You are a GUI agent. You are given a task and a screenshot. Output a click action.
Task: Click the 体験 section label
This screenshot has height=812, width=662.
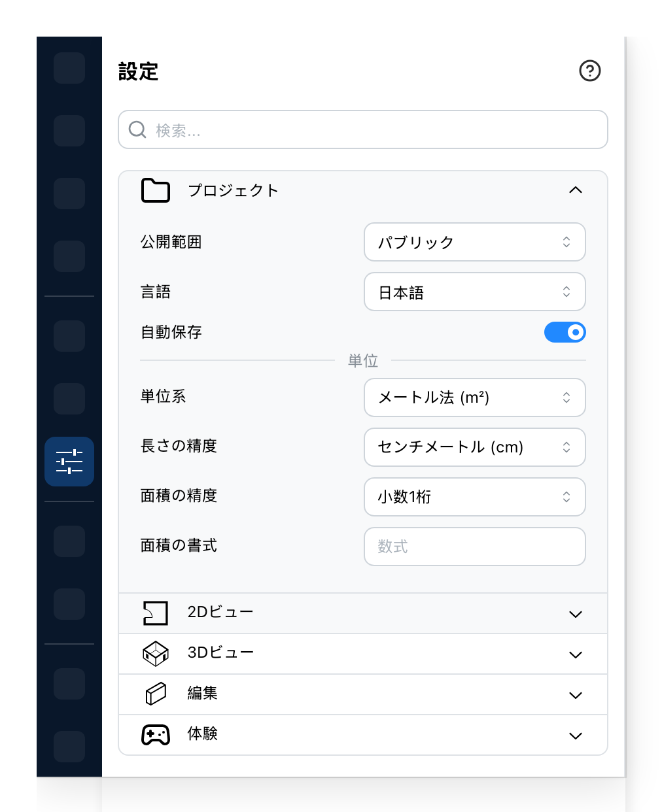coord(202,734)
